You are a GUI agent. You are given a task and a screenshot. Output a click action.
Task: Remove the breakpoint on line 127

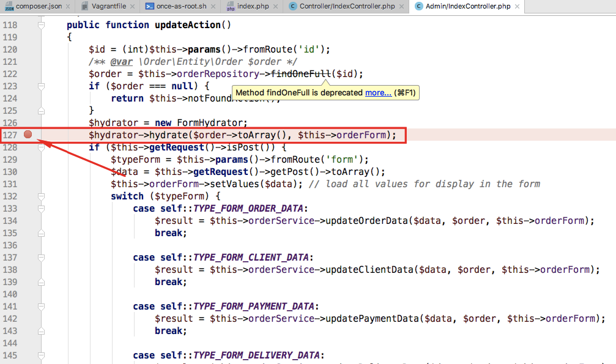coord(28,135)
